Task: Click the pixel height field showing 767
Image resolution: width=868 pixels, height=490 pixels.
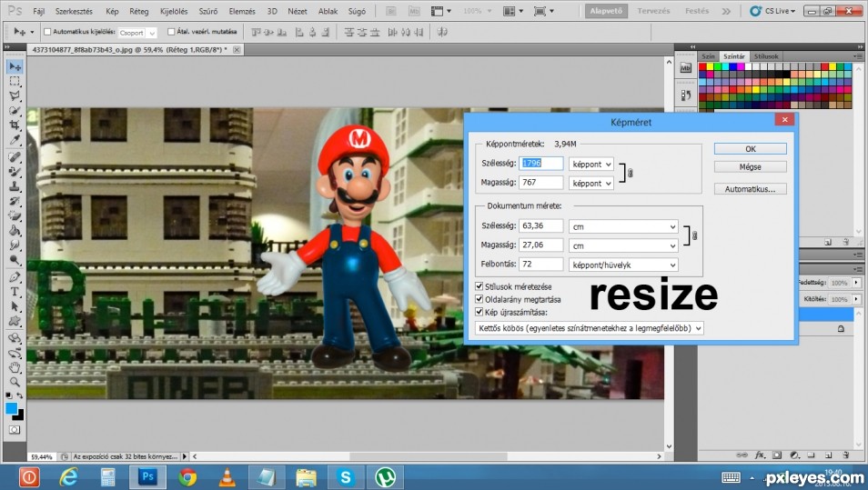Action: pyautogui.click(x=540, y=183)
